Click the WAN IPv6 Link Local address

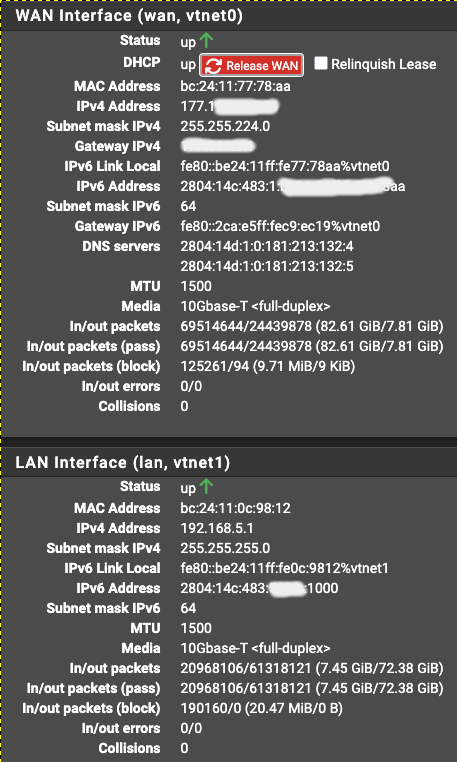(x=285, y=167)
